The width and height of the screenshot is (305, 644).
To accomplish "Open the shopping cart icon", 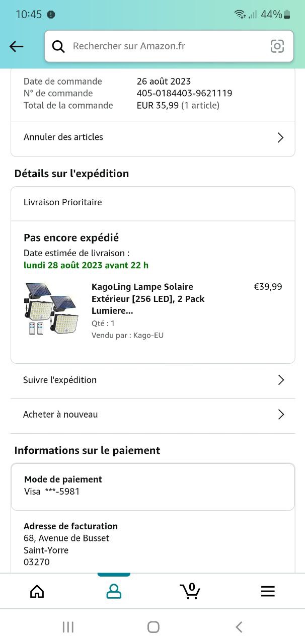I will point(190,591).
